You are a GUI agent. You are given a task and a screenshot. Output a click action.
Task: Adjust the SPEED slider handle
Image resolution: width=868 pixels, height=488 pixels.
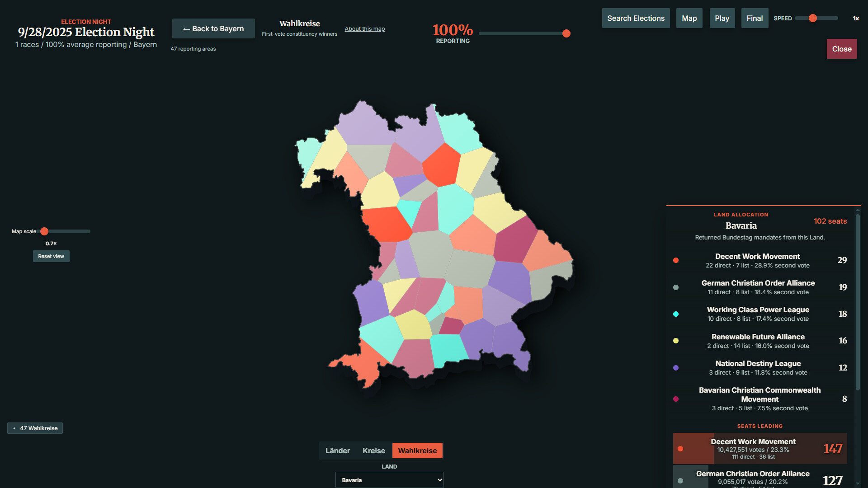click(x=813, y=18)
